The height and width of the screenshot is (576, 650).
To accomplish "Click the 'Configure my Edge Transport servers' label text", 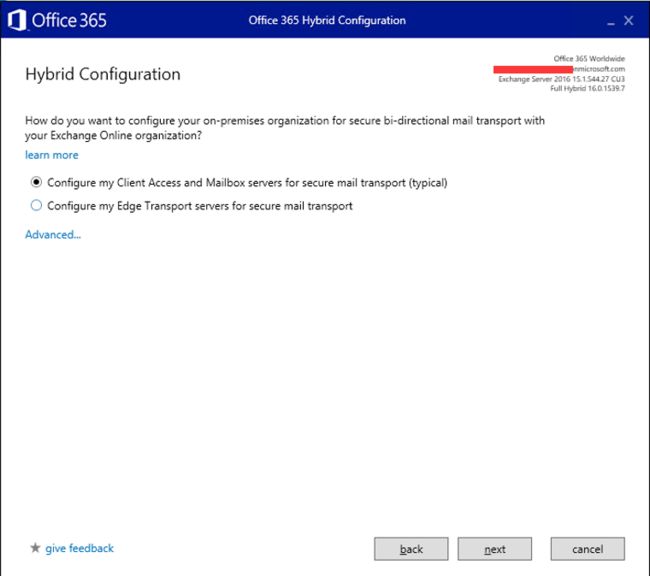I will (x=200, y=206).
